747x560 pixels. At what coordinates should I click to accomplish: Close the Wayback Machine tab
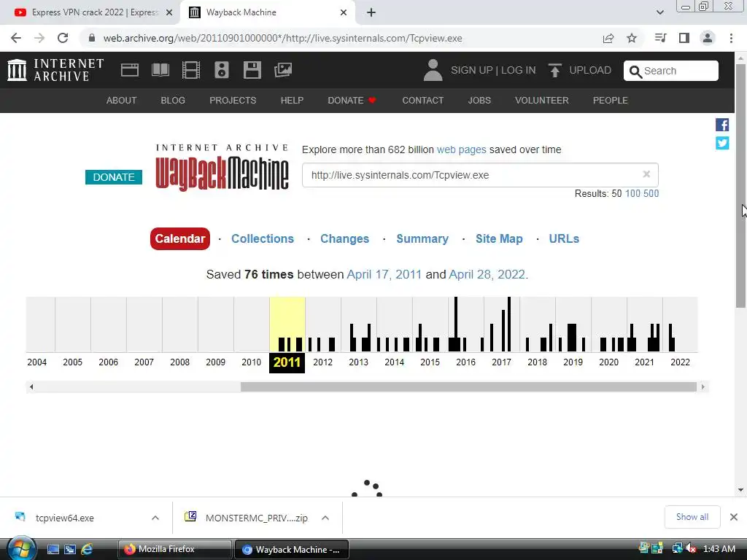(x=344, y=13)
